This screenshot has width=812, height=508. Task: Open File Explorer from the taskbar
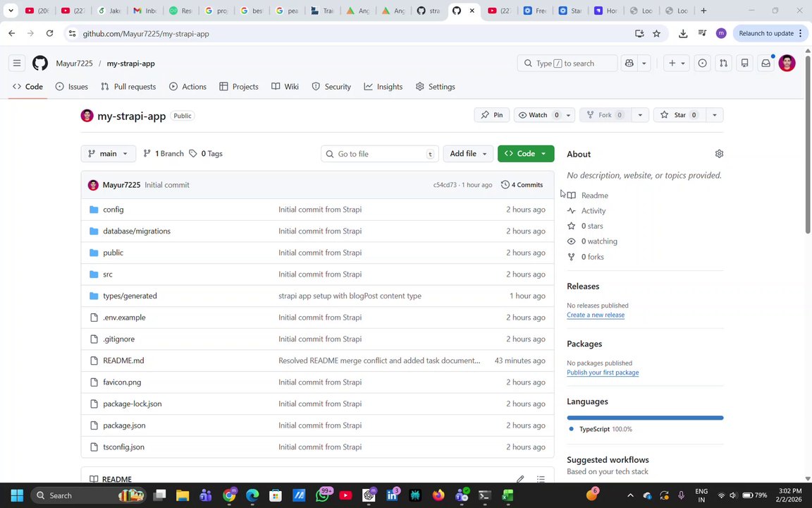(183, 495)
